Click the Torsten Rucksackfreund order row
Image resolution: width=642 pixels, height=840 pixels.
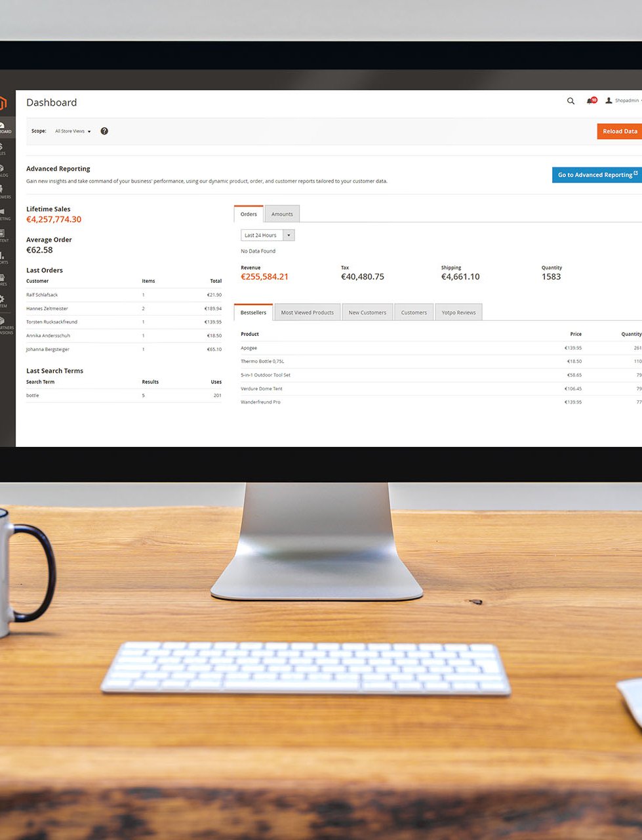[x=124, y=322]
